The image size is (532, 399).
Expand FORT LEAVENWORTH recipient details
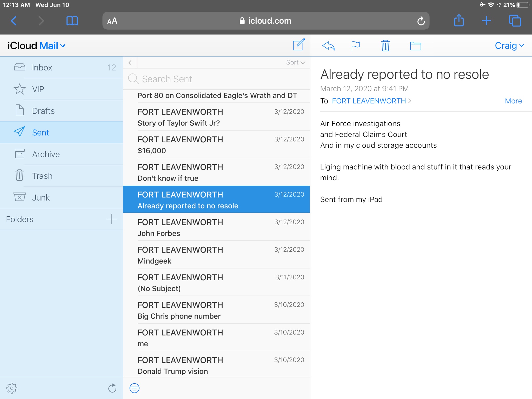(371, 101)
